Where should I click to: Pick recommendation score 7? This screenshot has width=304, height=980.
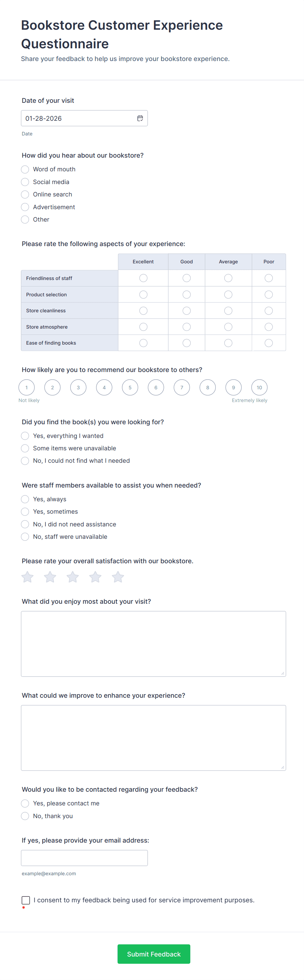pyautogui.click(x=182, y=388)
